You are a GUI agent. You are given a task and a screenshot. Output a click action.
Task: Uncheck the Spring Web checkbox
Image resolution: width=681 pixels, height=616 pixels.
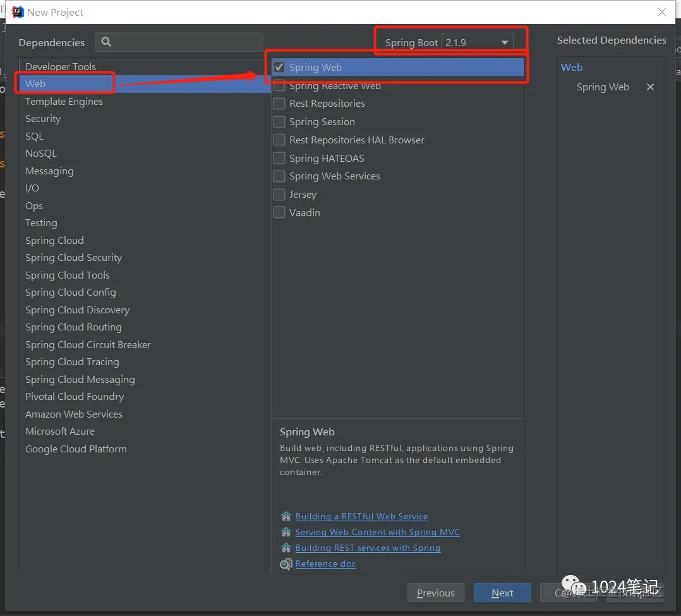[279, 68]
